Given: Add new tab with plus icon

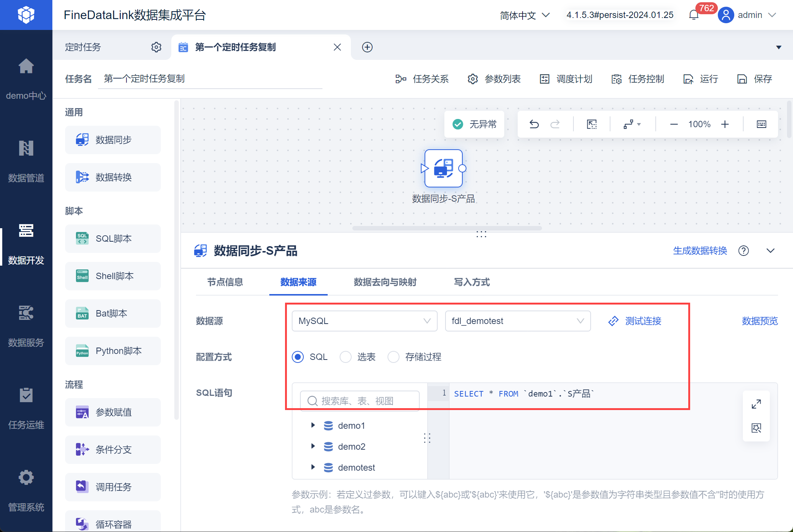Looking at the screenshot, I should 367,47.
